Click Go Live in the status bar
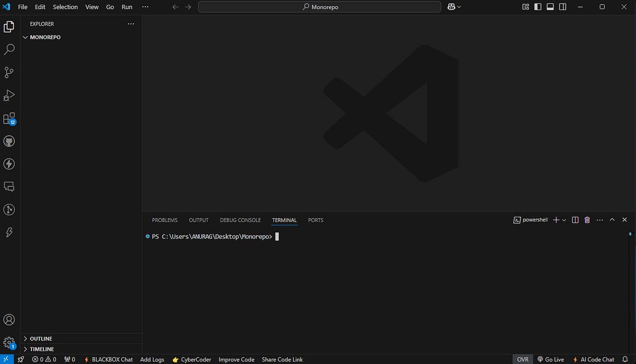 [x=551, y=359]
